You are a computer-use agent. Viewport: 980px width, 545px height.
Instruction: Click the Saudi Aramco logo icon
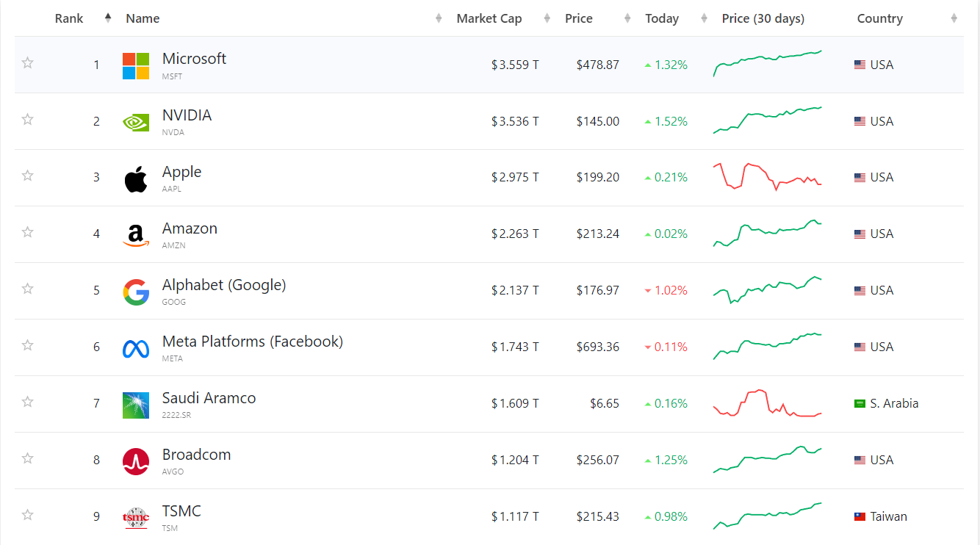pos(136,405)
